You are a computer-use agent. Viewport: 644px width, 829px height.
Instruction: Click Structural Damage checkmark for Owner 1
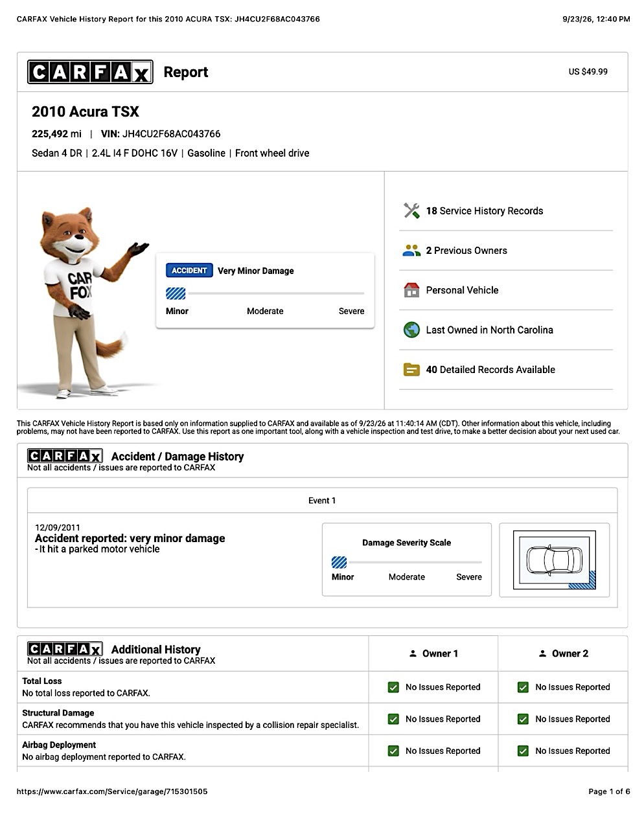pos(393,719)
